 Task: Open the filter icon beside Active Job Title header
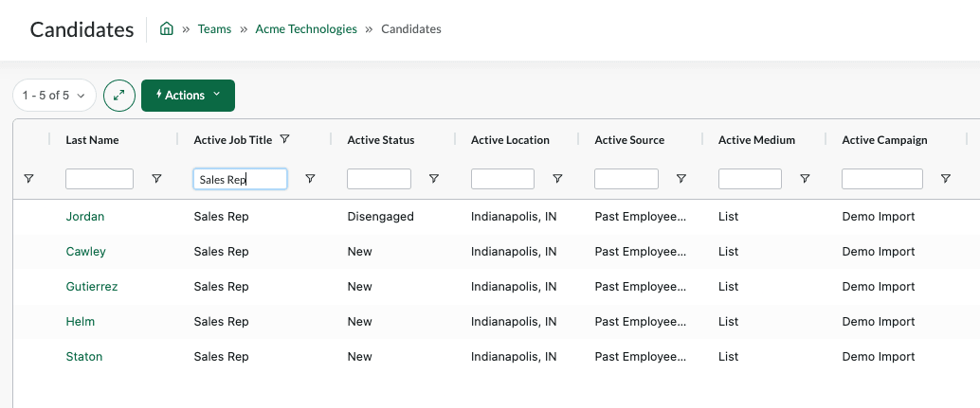[284, 139]
